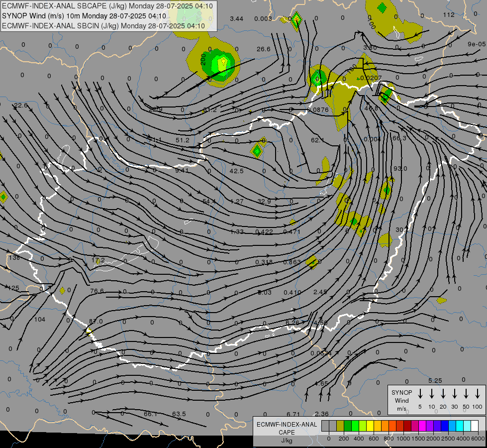Click the 4000 label on CAPE scale
This screenshot has height=448, width=487.
tap(463, 439)
